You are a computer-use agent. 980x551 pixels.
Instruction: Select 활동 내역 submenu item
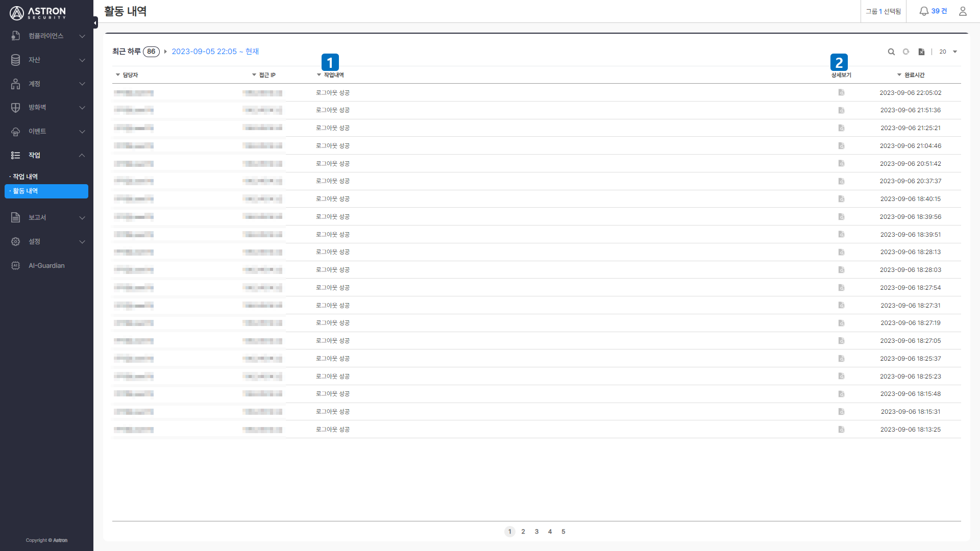[x=46, y=191]
